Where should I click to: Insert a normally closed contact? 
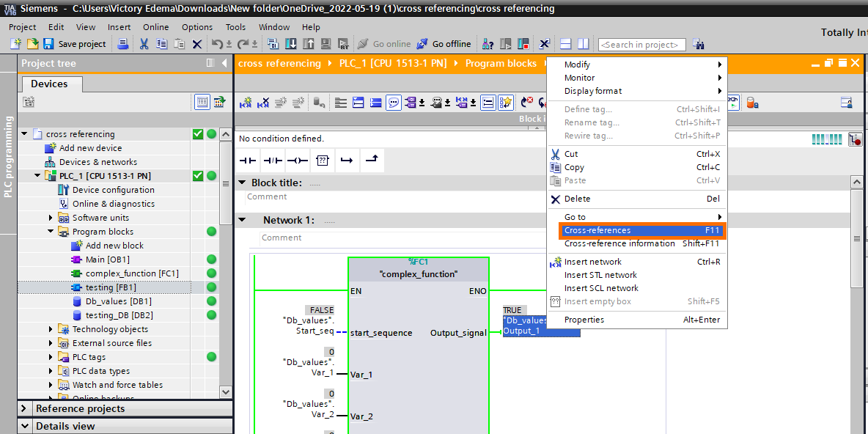coord(273,160)
